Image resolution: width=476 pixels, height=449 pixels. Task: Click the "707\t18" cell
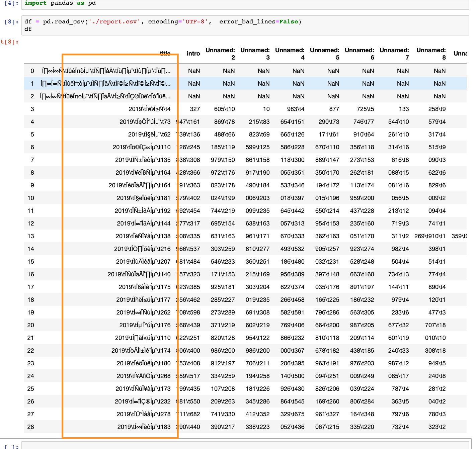pos(435,325)
